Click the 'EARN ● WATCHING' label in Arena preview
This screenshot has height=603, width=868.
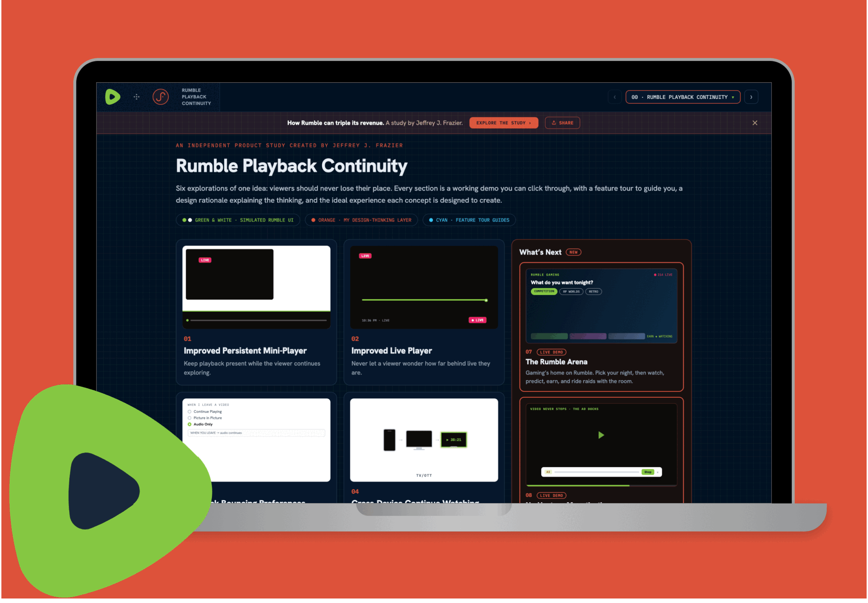tap(660, 337)
